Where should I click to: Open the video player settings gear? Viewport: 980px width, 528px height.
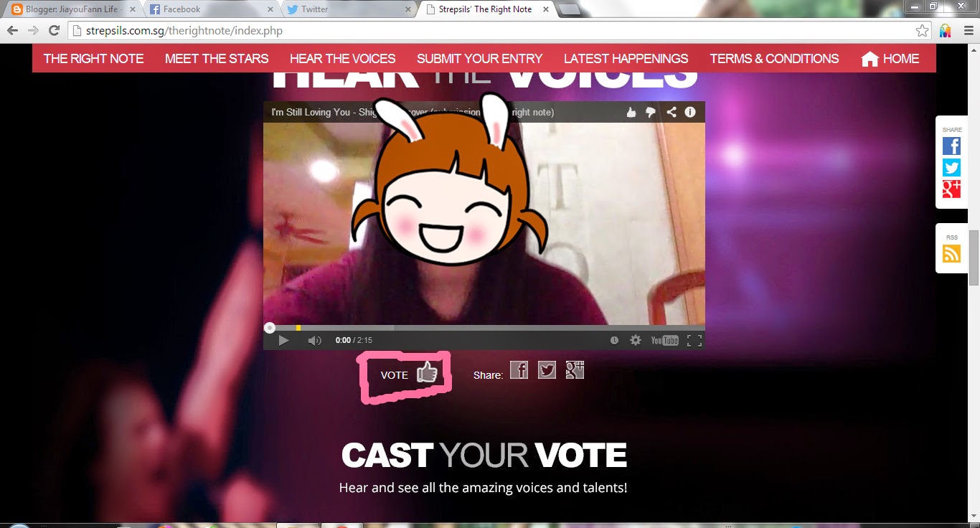[635, 340]
